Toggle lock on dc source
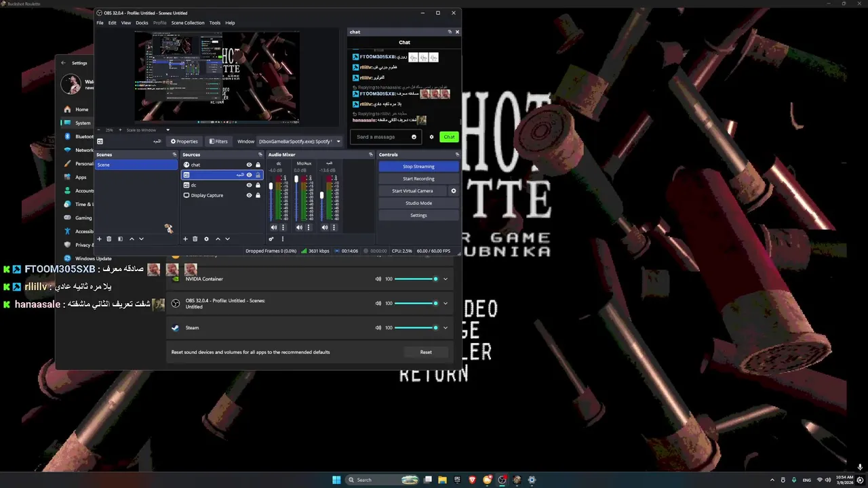Viewport: 868px width, 488px height. point(258,185)
